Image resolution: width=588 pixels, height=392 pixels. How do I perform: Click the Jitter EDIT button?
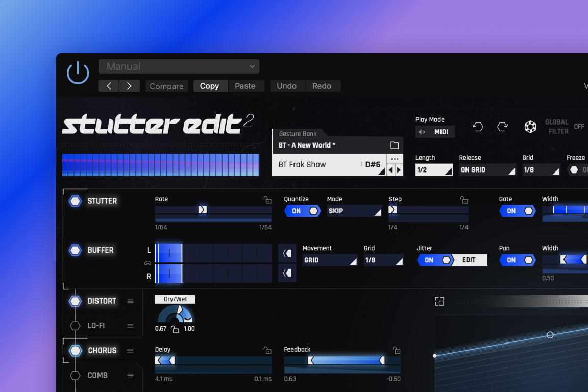coord(469,260)
